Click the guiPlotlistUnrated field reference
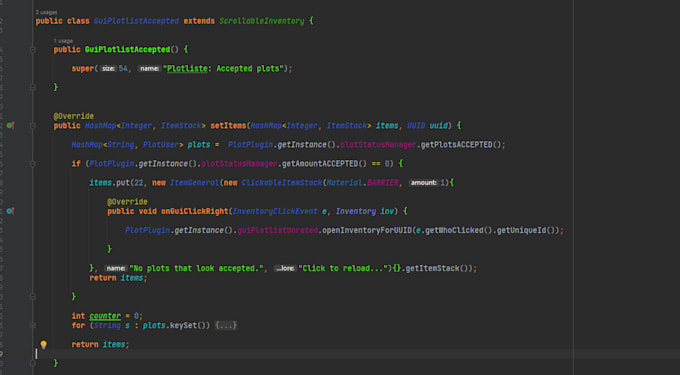 (x=278, y=230)
